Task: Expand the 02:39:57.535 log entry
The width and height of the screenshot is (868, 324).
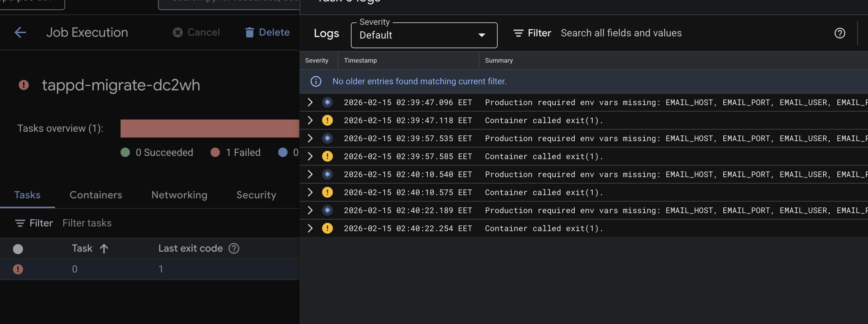Action: (x=310, y=138)
